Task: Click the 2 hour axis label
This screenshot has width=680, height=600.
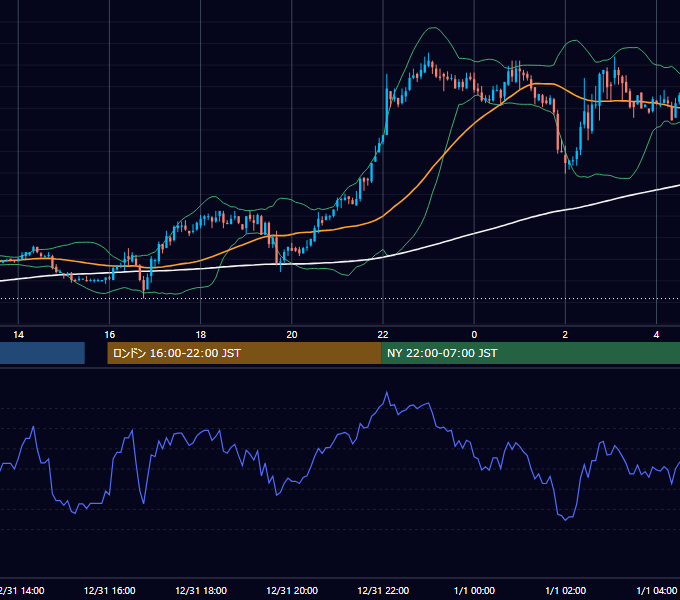Action: point(565,335)
